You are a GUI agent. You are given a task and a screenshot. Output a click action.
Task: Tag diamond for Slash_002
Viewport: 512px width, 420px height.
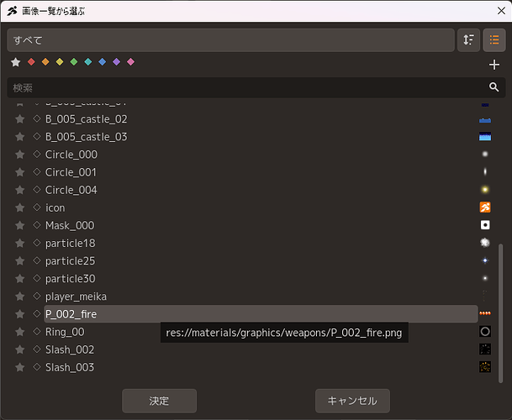tap(37, 349)
